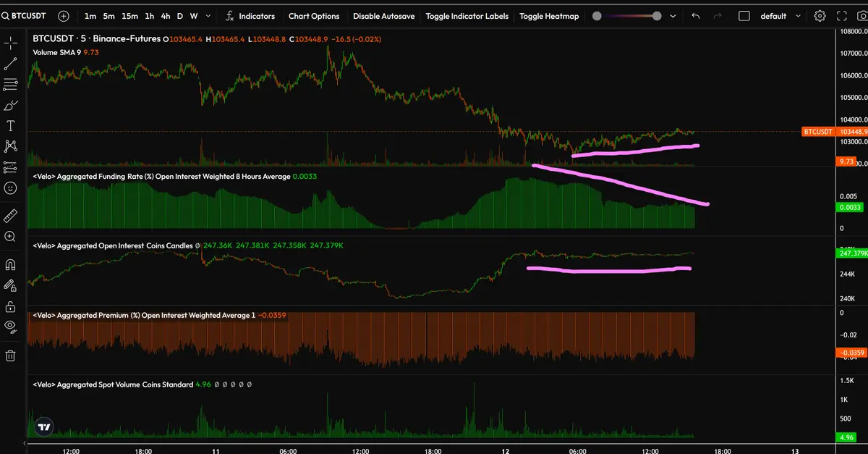Click the Toggle Heatmap button
Image resolution: width=868 pixels, height=454 pixels.
[549, 16]
